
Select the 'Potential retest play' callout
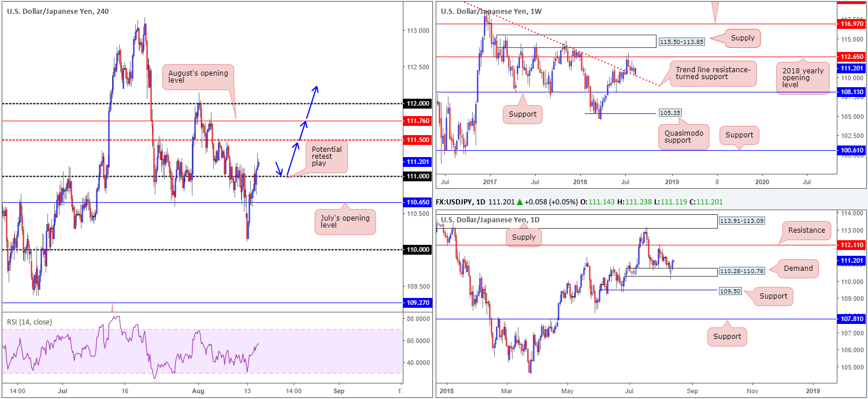[x=327, y=157]
